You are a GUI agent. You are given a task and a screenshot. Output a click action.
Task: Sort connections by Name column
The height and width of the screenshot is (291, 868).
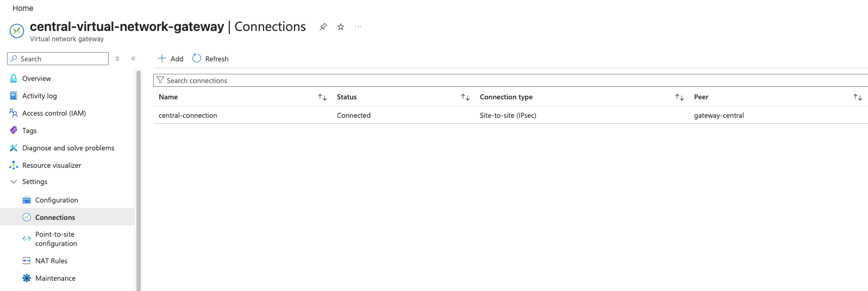[x=322, y=97]
